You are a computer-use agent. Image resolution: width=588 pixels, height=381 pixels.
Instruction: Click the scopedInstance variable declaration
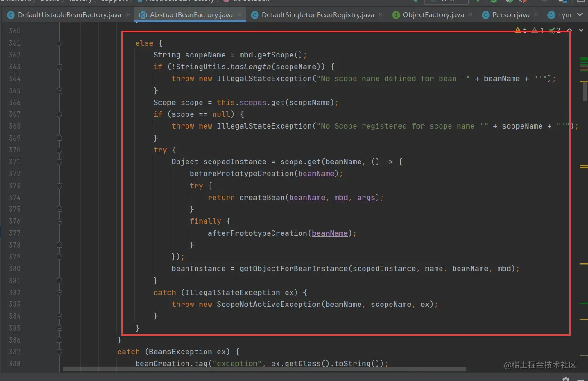(235, 162)
